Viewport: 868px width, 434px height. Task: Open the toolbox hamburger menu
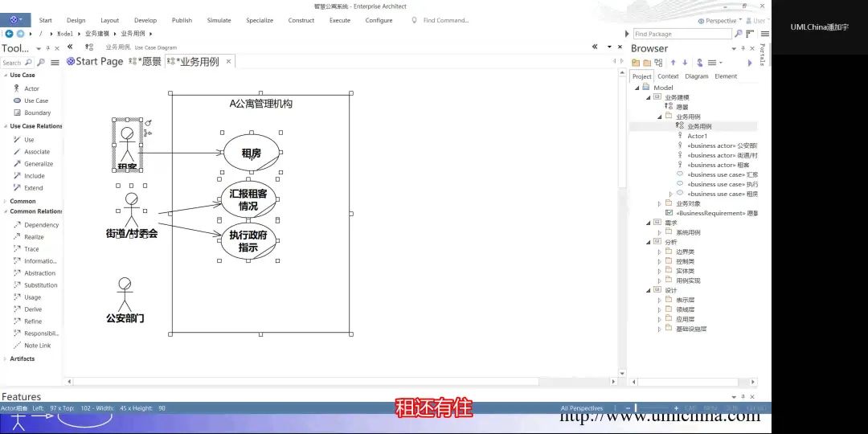coord(55,63)
